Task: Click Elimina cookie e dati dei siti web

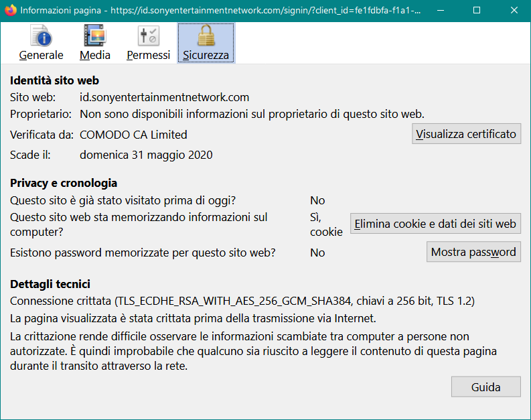Action: click(435, 224)
